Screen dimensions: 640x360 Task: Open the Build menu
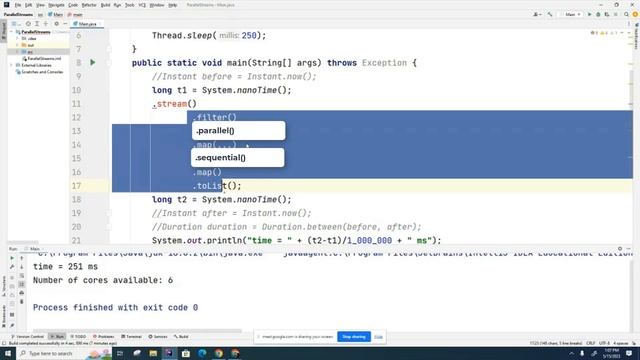(105, 5)
